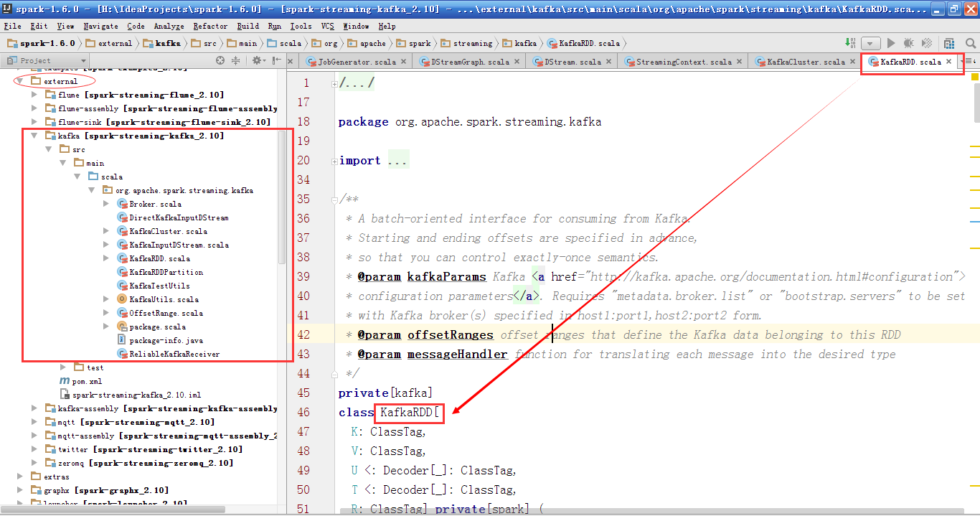The width and height of the screenshot is (980, 516).
Task: Collapse all nodes in Project panel
Action: [235, 61]
